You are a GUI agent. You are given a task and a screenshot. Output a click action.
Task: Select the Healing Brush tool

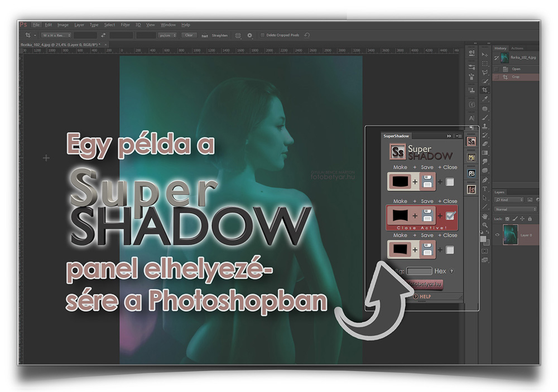485,109
